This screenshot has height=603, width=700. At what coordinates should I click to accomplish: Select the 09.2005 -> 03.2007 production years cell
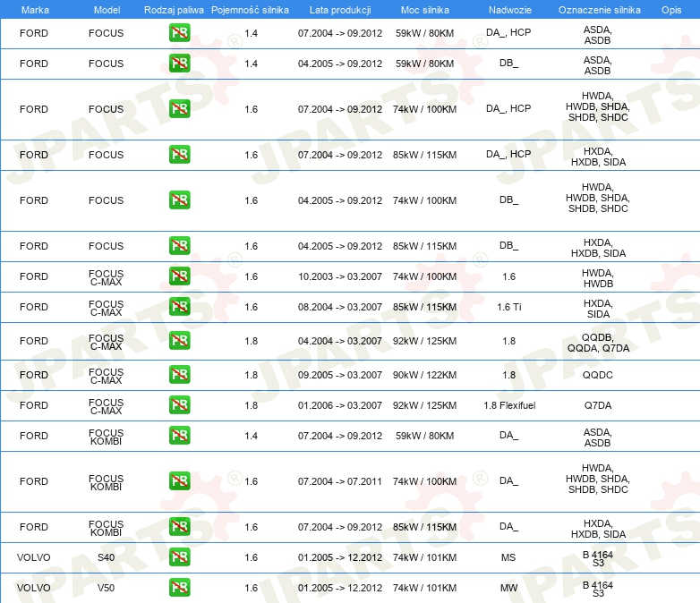coord(340,375)
